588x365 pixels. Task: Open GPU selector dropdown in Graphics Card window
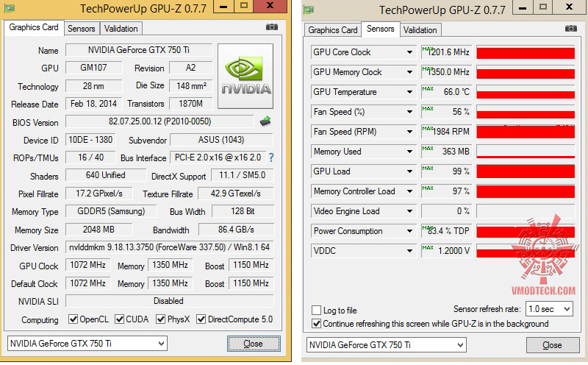[x=87, y=343]
